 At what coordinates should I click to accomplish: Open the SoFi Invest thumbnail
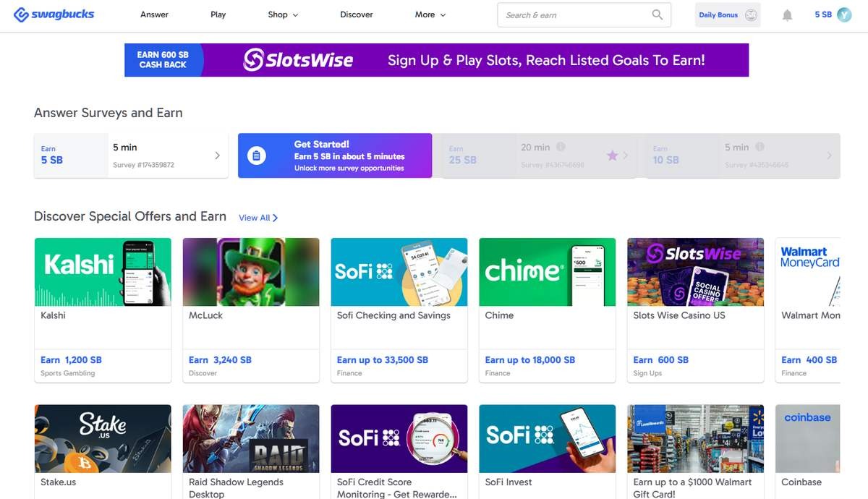tap(548, 438)
